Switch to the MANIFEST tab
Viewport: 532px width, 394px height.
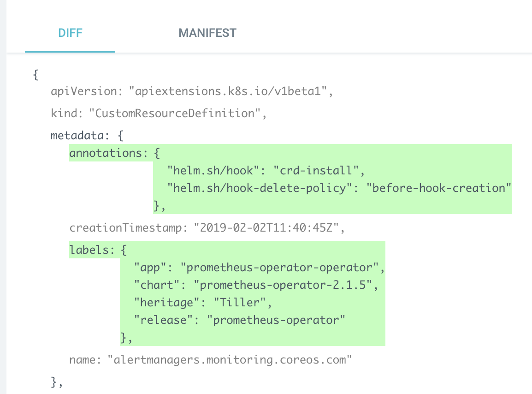tap(207, 33)
